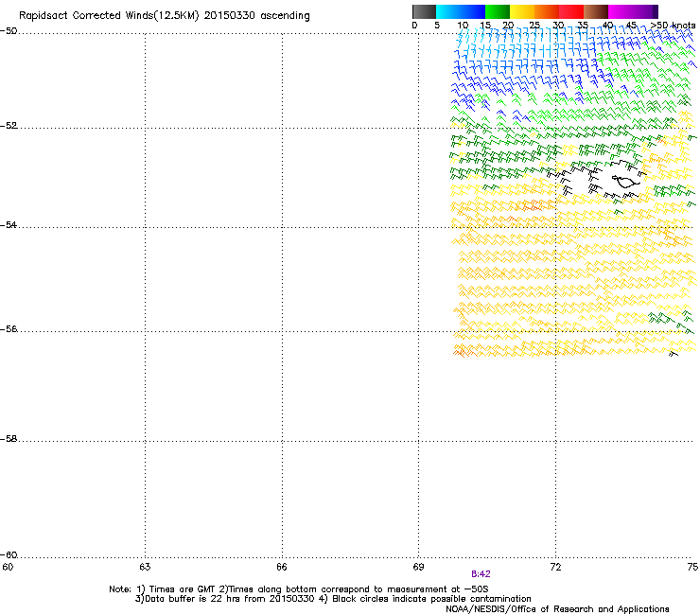The image size is (700, 615).
Task: Click the '-58' latitude axis label
Action: [x=9, y=439]
